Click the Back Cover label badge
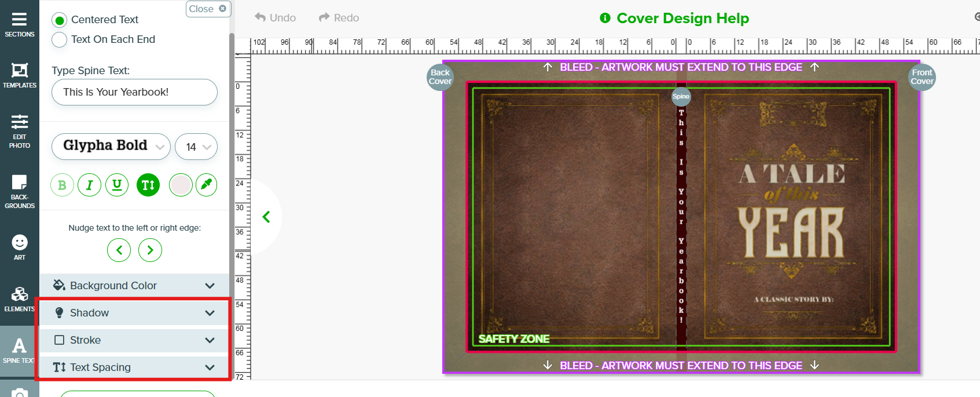The height and width of the screenshot is (397, 980). 440,77
